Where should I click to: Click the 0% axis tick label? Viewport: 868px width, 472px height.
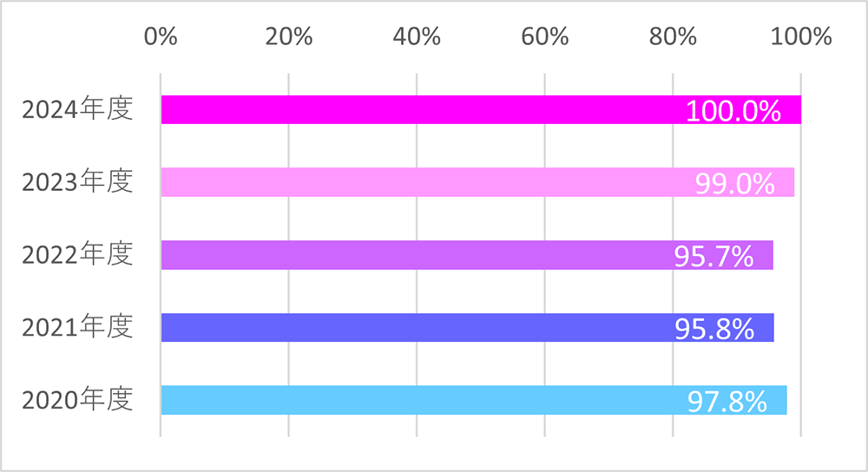[161, 37]
